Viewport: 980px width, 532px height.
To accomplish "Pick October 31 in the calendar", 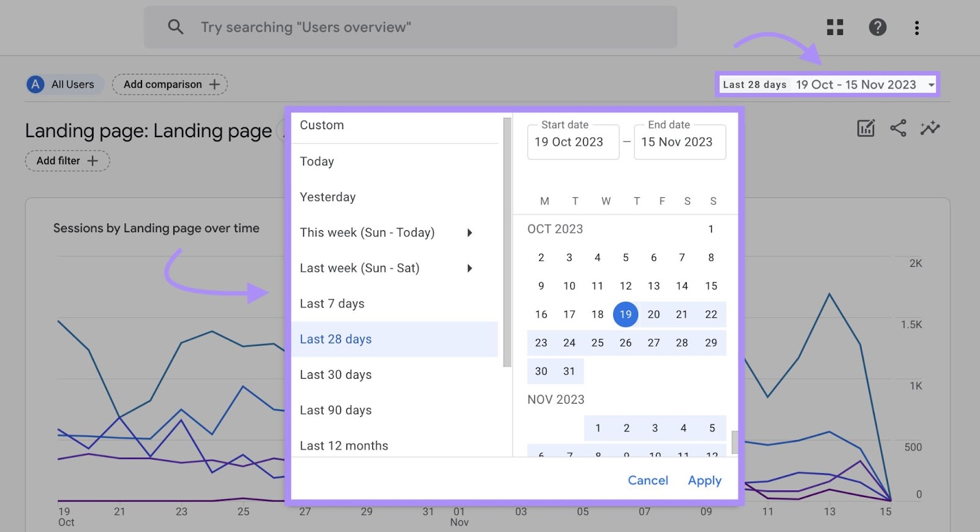I will [x=569, y=371].
